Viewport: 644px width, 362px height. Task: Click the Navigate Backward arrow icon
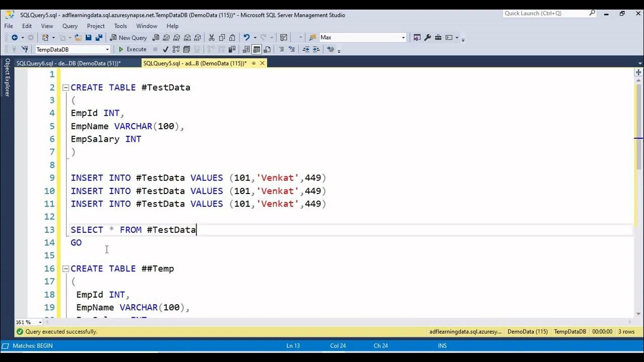click(15, 37)
